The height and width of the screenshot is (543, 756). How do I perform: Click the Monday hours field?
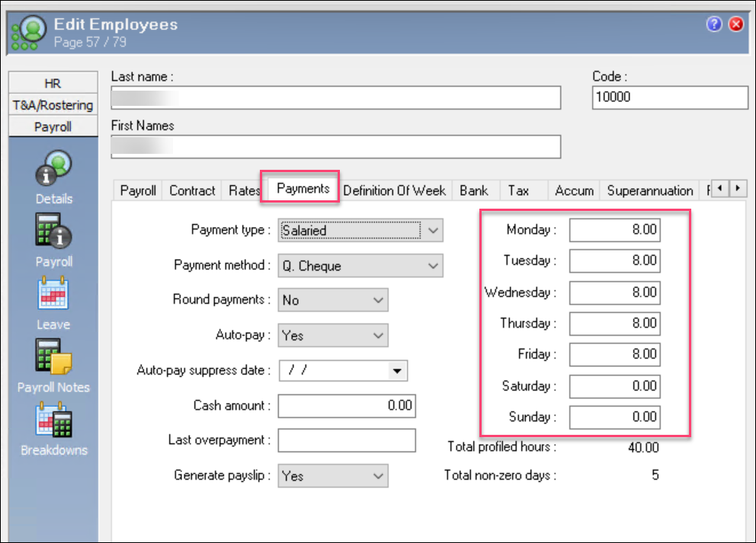[x=615, y=230]
